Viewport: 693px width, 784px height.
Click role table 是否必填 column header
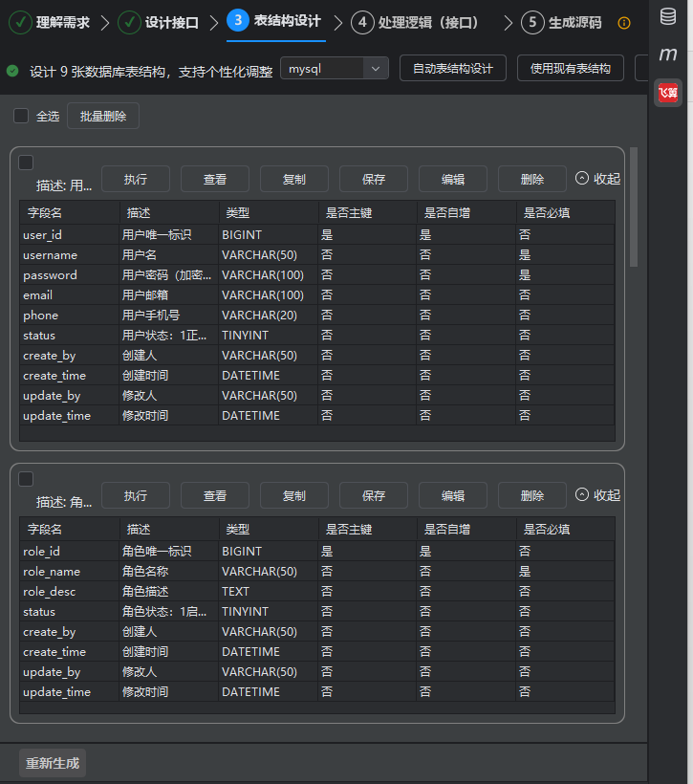point(566,529)
